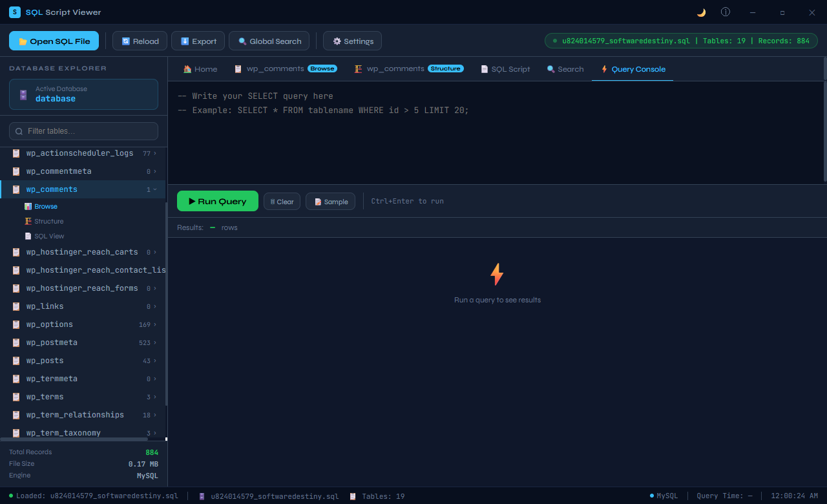Viewport: 827px width, 504px height.
Task: Toggle dark mode with the moon icon
Action: (701, 12)
